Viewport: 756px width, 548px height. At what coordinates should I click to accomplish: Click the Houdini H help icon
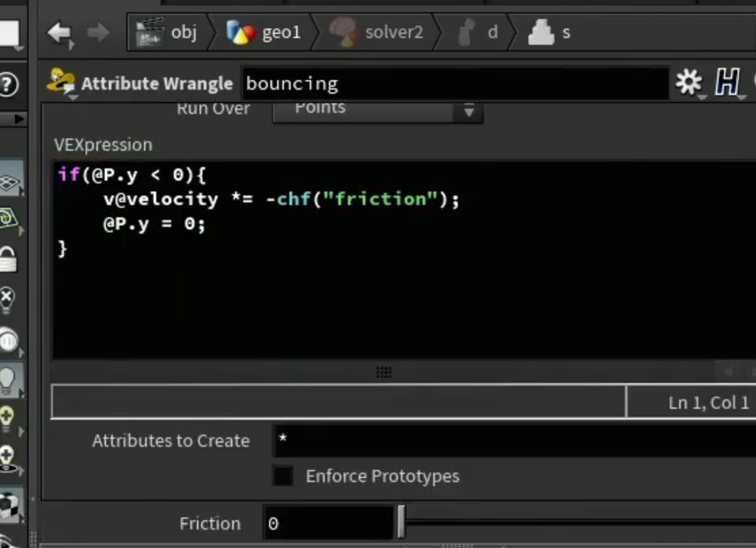tap(727, 82)
